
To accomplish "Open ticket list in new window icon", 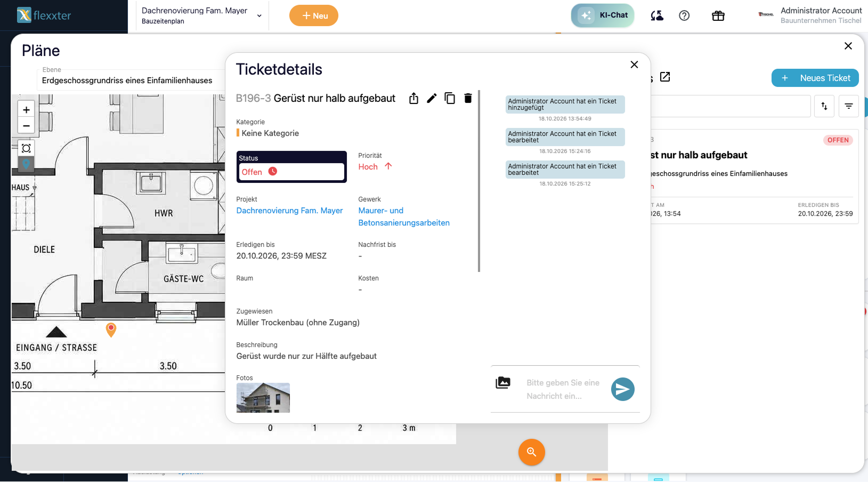I will [x=665, y=77].
